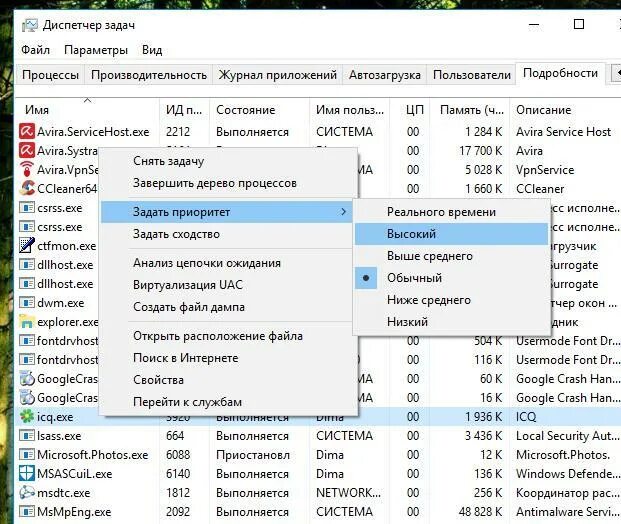The width and height of the screenshot is (621, 524).
Task: Open the Пользователи tab
Action: [x=472, y=75]
